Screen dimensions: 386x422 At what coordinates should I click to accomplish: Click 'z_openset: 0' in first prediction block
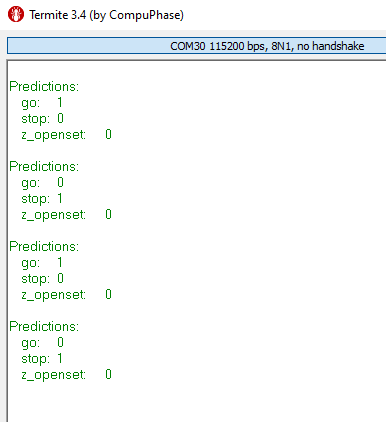(66, 134)
